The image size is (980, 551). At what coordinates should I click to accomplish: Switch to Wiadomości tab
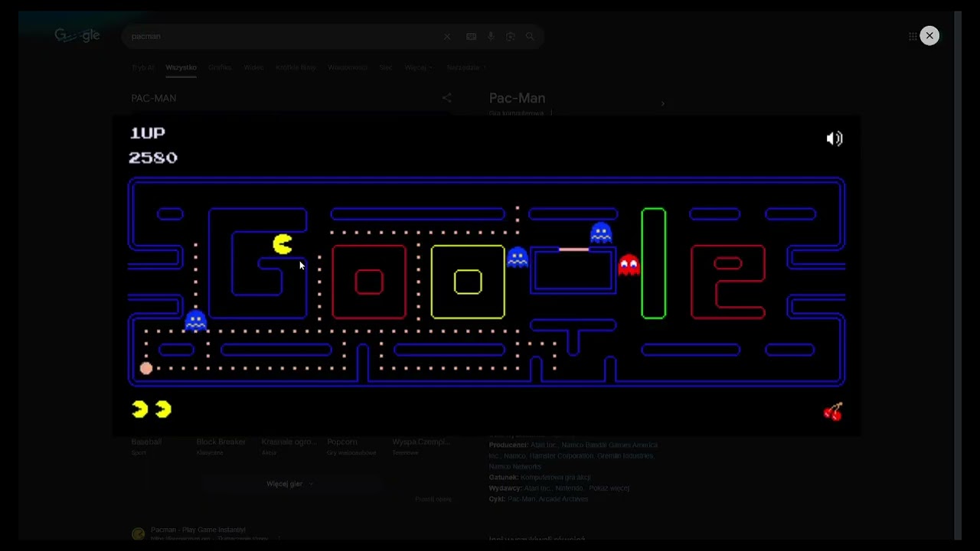348,67
